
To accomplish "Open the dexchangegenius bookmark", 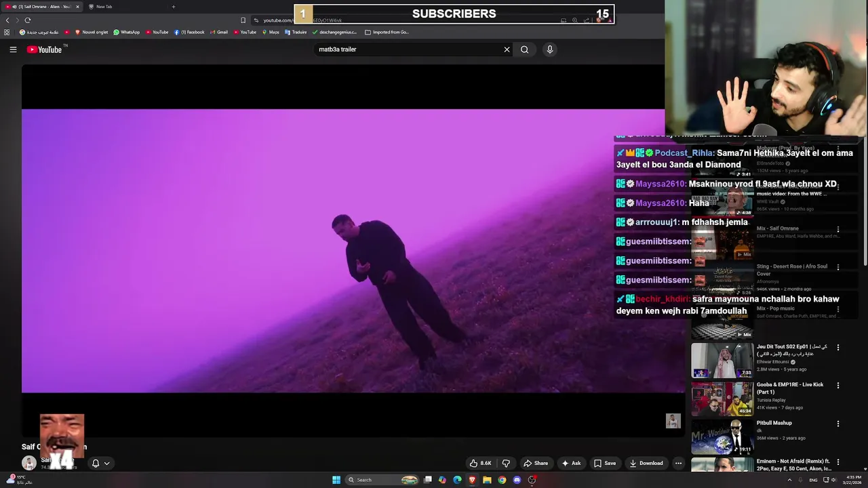I will click(x=334, y=32).
